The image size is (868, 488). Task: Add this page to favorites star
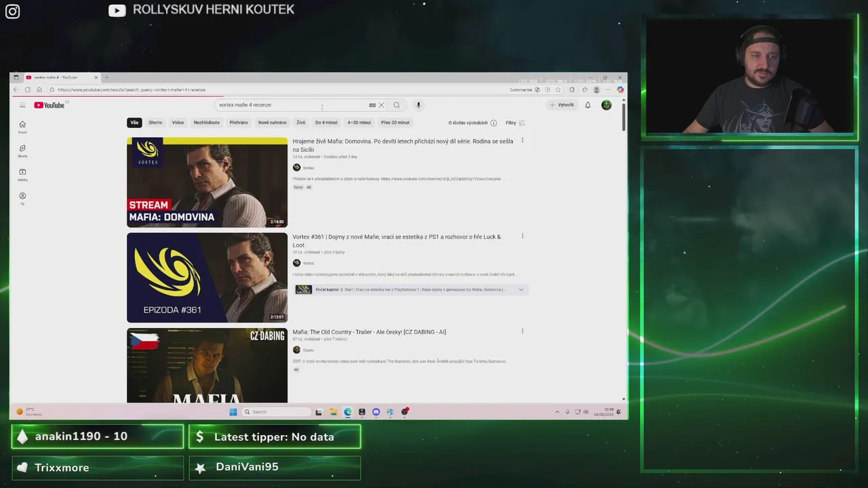pyautogui.click(x=558, y=89)
